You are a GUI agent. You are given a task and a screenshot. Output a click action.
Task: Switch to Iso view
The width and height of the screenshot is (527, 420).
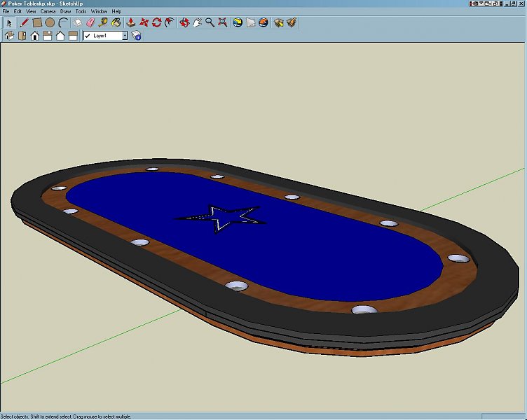[9, 36]
